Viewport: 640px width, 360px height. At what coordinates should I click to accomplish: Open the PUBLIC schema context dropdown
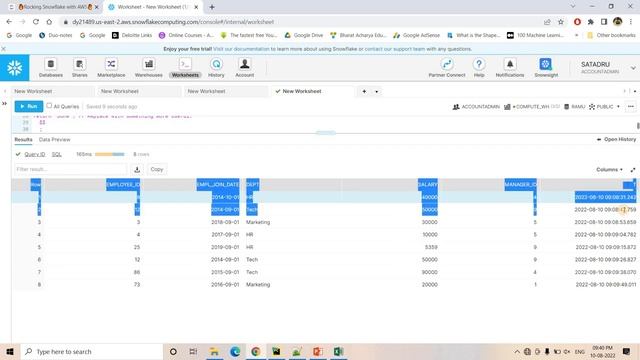tap(604, 107)
